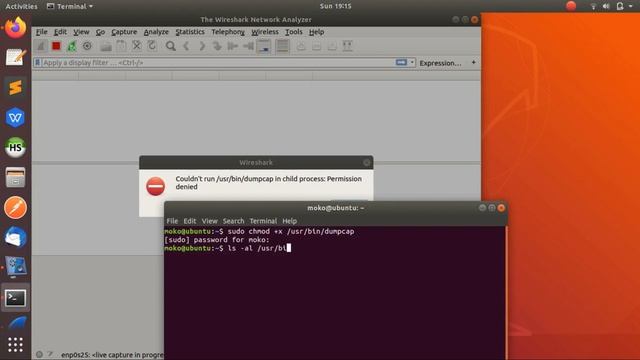This screenshot has width=640, height=360.
Task: Save capture file via toolbar icon
Action: point(121,46)
